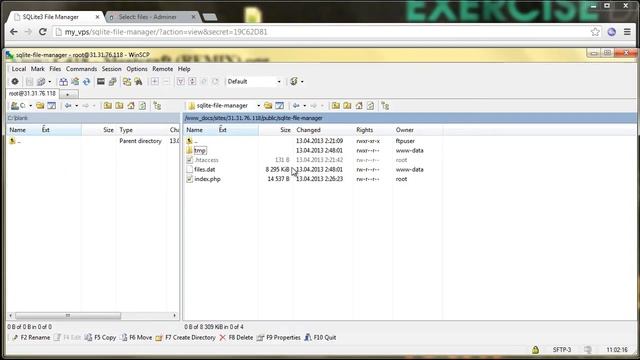Screen dimensions: 640x360
Task: Refresh the local panel
Action: (142, 106)
